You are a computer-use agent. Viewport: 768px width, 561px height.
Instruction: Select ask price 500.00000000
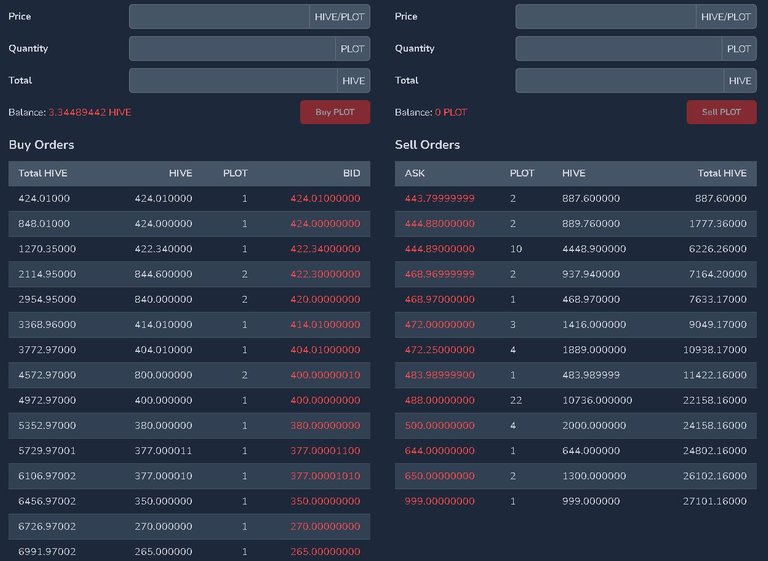tap(440, 425)
